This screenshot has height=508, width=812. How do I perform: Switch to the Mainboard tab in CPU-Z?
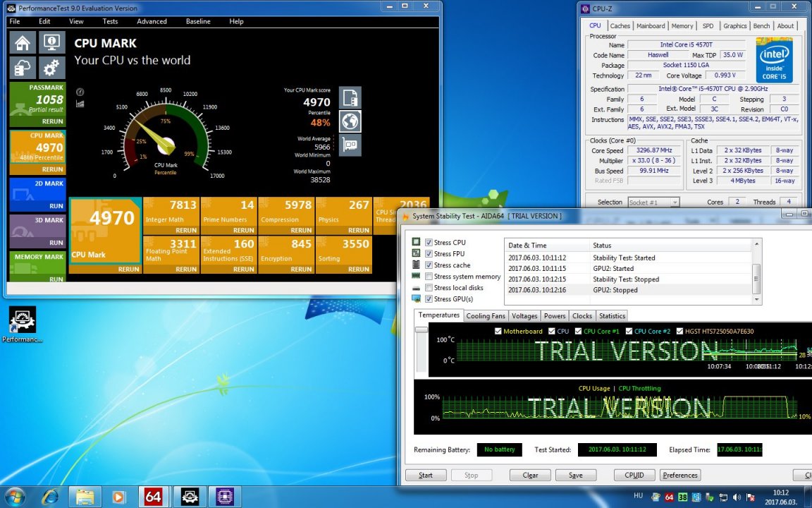650,26
